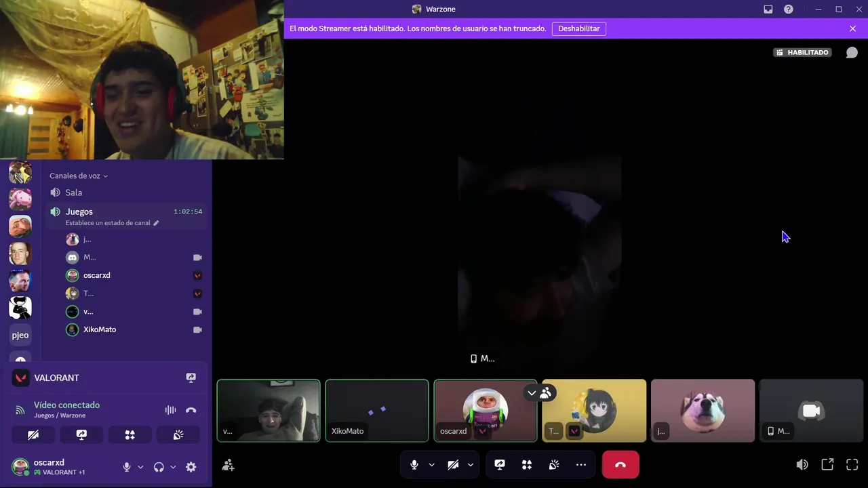Click the Warzone window title
Screen dimensions: 868x488
441,9
